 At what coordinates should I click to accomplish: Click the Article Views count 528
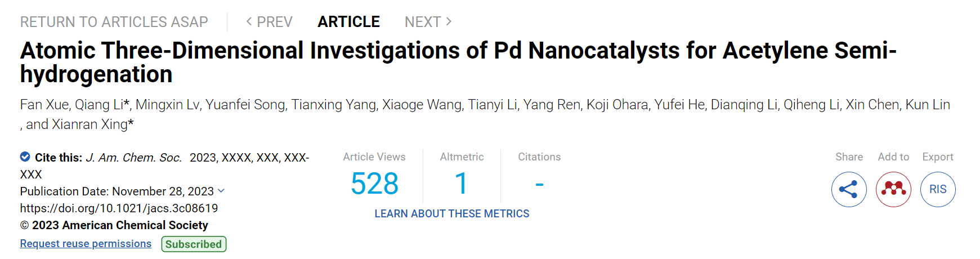click(x=374, y=184)
